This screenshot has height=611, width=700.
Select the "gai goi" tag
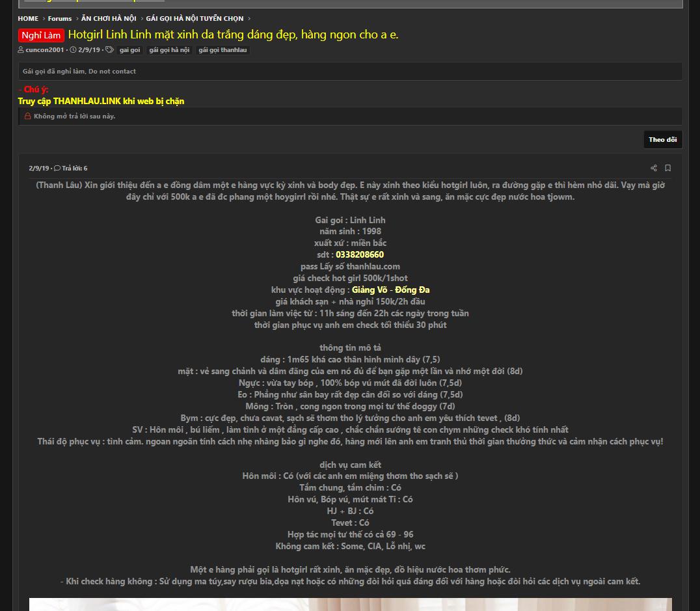click(130, 50)
